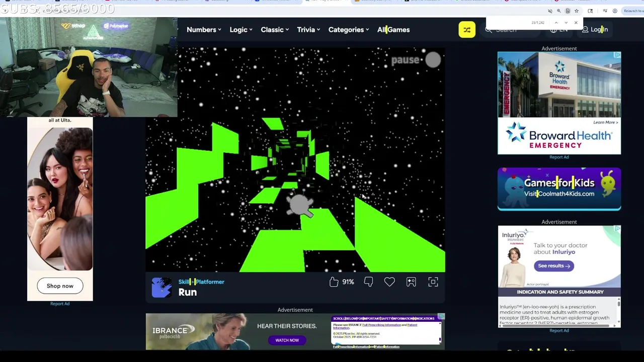Click the Polymarket logo in webcam overlay
Image resolution: width=644 pixels, height=362 pixels.
click(116, 26)
